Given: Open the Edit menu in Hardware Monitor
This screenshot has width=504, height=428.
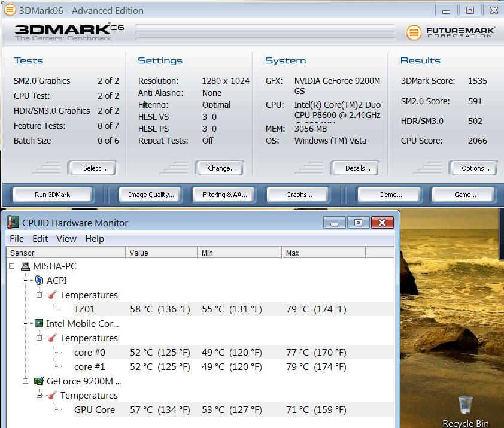Looking at the screenshot, I should pyautogui.click(x=40, y=239).
